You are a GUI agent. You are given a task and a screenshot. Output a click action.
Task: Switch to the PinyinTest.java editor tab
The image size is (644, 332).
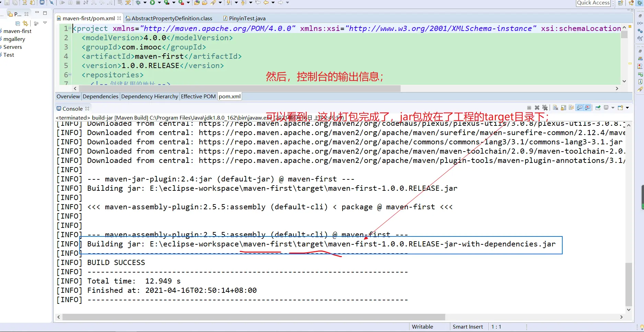(244, 19)
